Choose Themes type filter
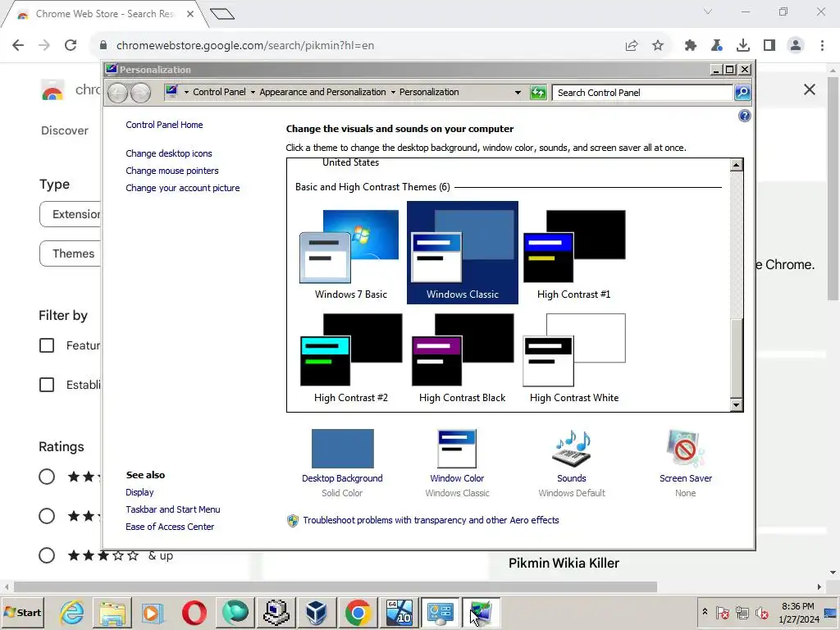 click(70, 253)
